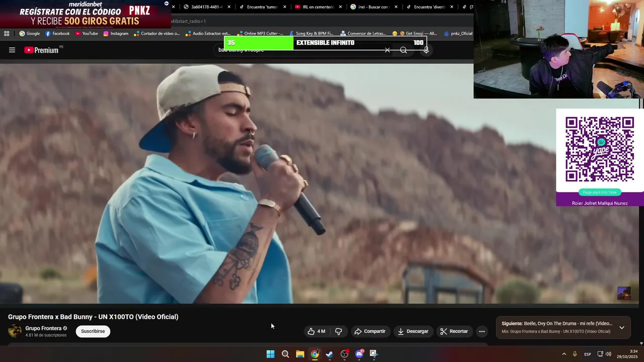Share the video via Compartir
This screenshot has width=644, height=362.
click(370, 331)
